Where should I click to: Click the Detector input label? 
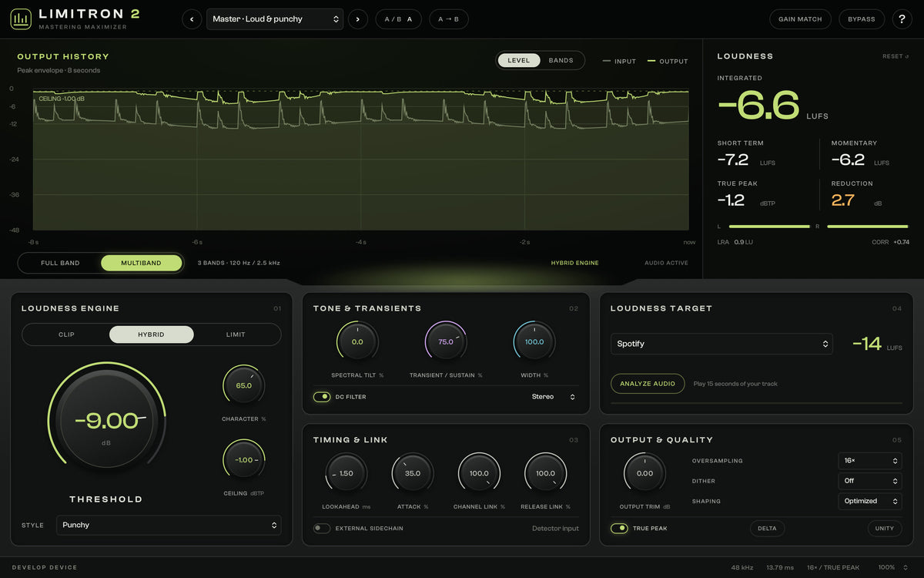pos(555,529)
